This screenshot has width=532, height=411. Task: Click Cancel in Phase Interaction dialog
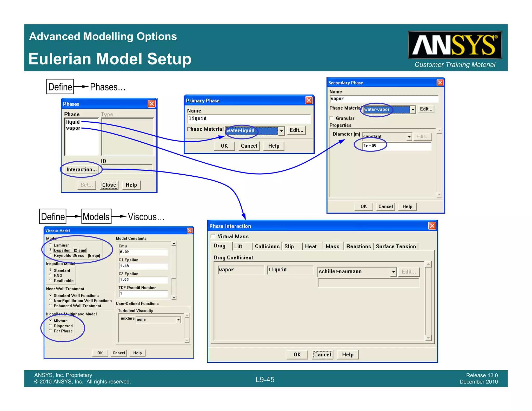pos(323,355)
